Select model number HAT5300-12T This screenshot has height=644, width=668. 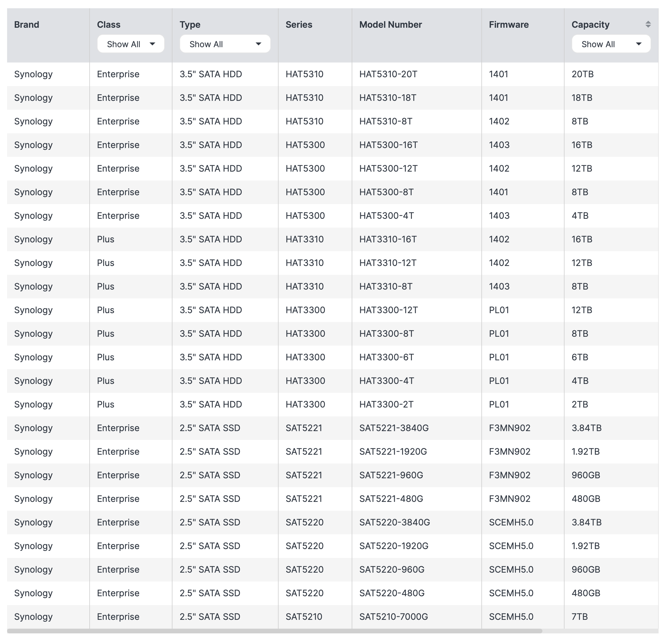[388, 168]
